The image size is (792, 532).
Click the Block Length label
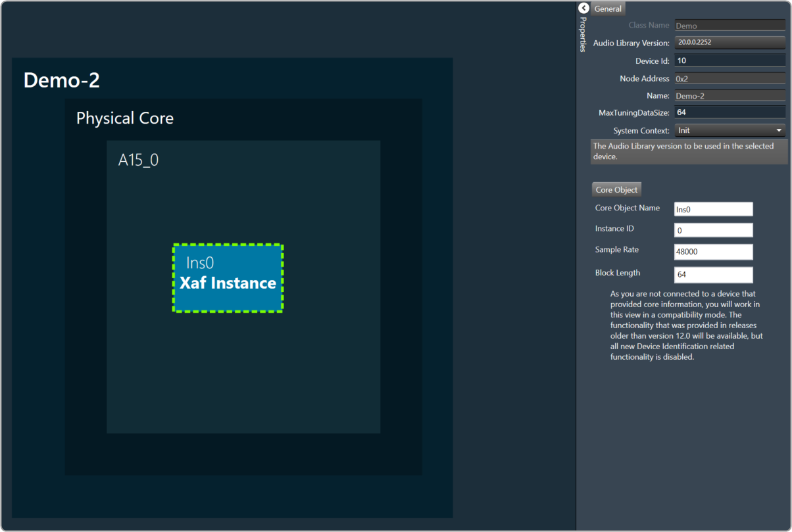click(x=618, y=273)
